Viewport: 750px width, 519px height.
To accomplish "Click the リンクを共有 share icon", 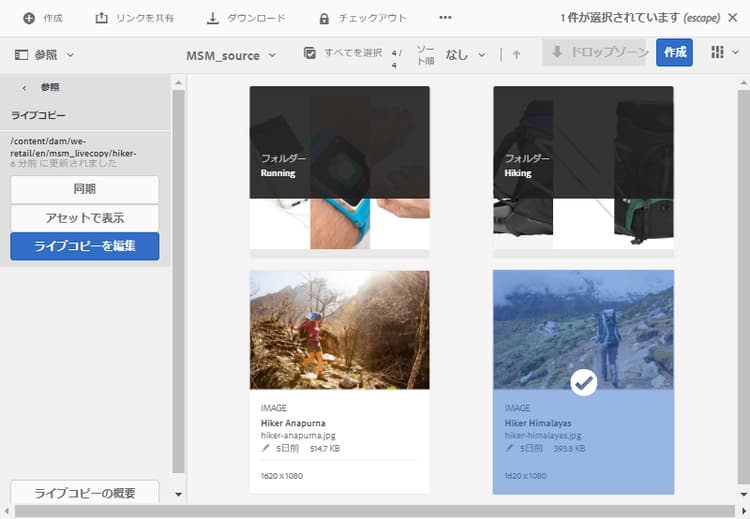I will (x=101, y=18).
